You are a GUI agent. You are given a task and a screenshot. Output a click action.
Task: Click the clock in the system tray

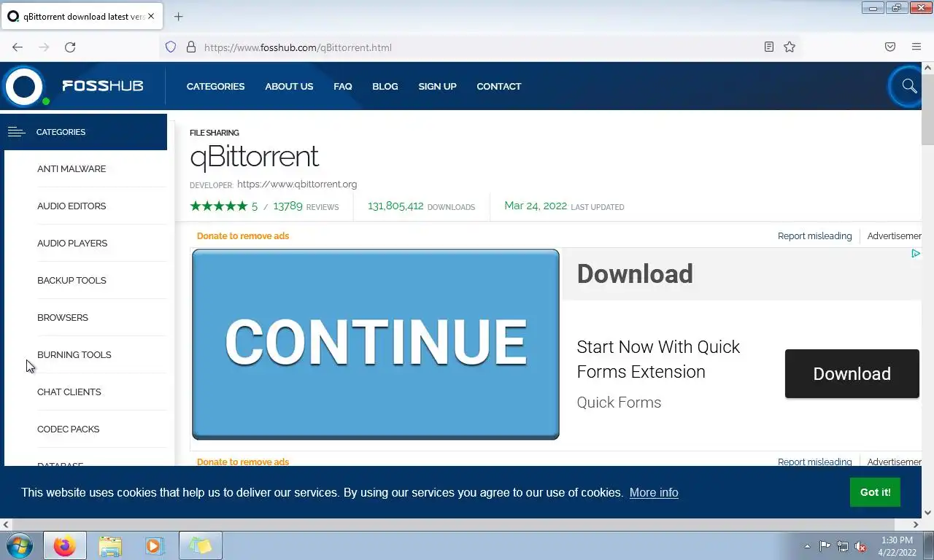[897, 546]
